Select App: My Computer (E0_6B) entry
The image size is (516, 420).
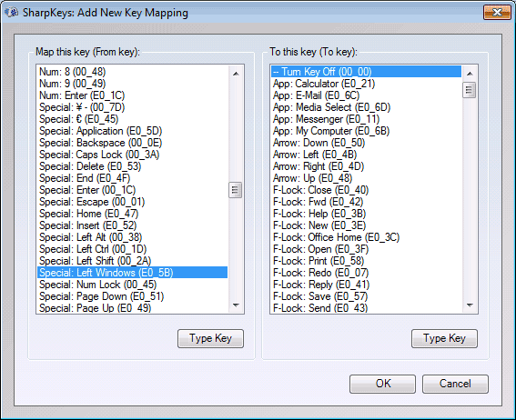point(366,131)
